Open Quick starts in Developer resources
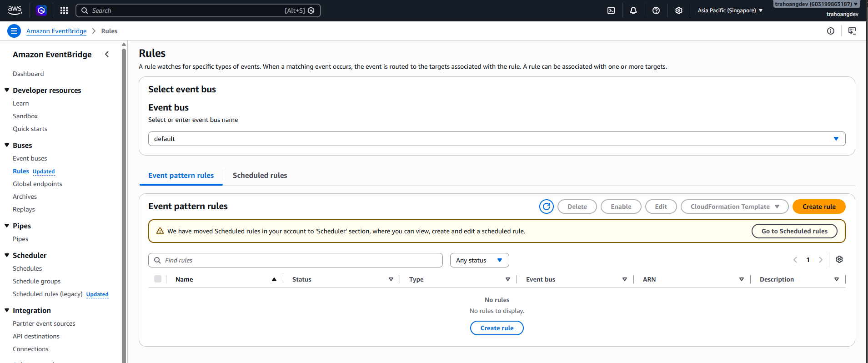This screenshot has width=868, height=363. coord(30,129)
